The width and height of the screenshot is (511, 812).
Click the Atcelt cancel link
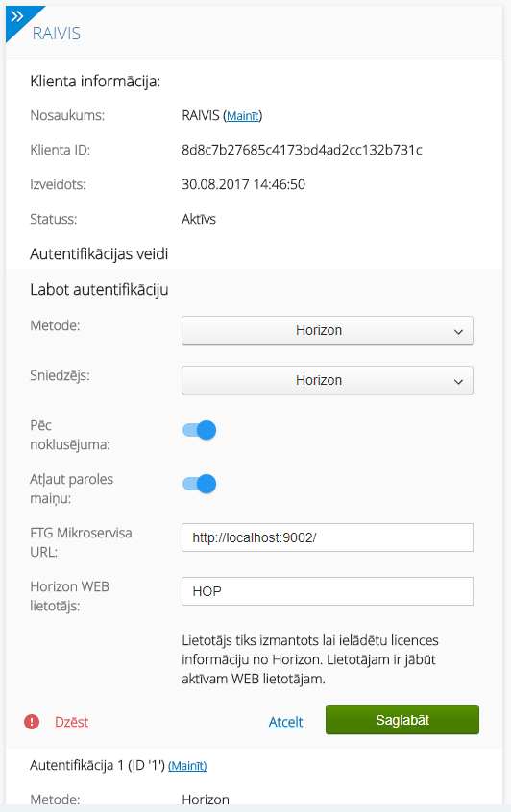[285, 722]
